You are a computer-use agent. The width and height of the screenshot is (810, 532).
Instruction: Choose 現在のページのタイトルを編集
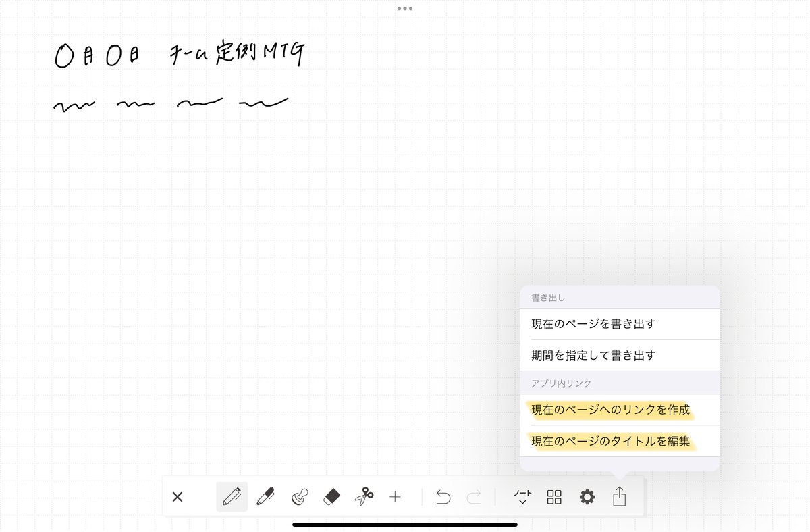tap(620, 442)
